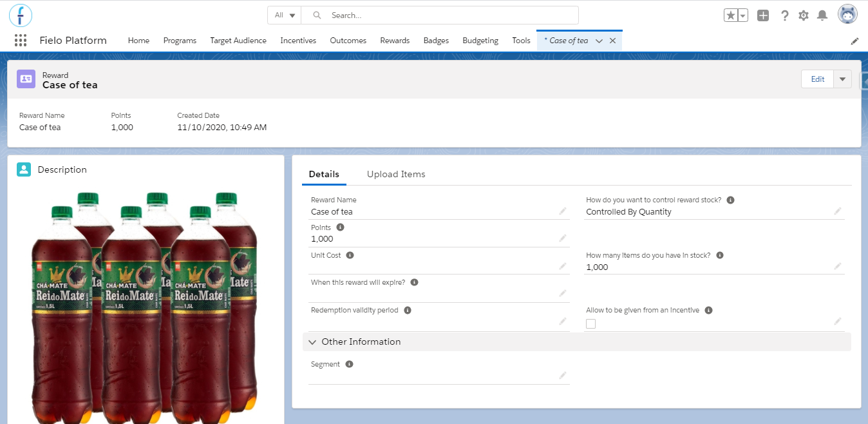
Task: Show info for reward stock control
Action: pyautogui.click(x=731, y=200)
